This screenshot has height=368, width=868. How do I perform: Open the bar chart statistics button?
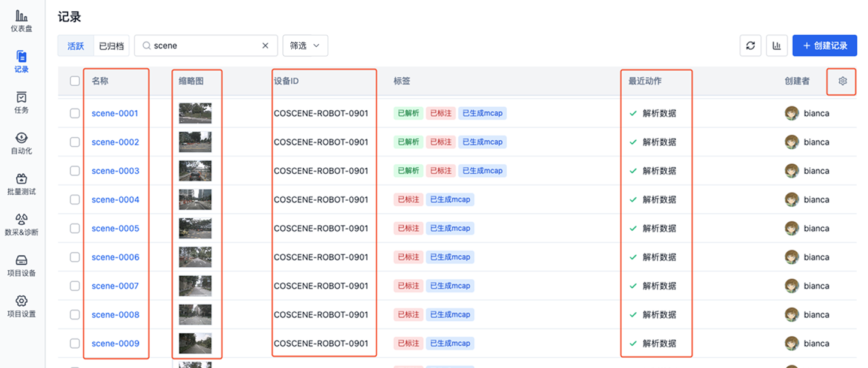click(776, 46)
